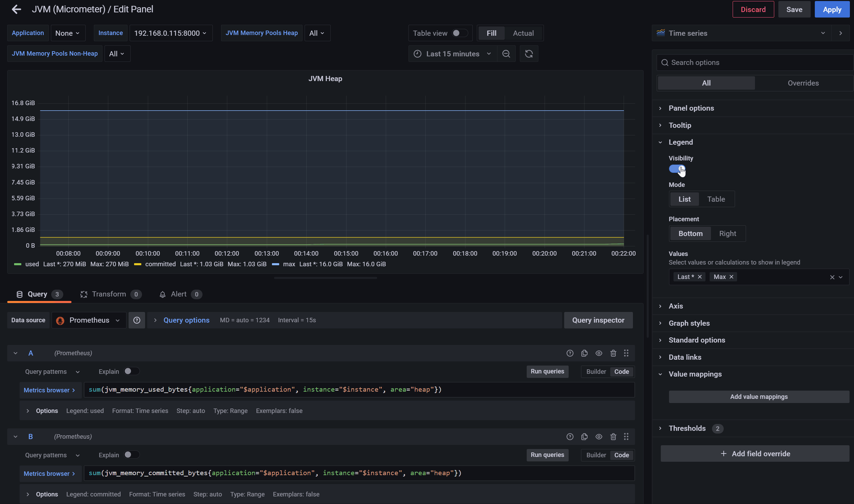Open the JVM Memory Pools Heap dropdown
Viewport: 854px width, 504px height.
coord(316,33)
